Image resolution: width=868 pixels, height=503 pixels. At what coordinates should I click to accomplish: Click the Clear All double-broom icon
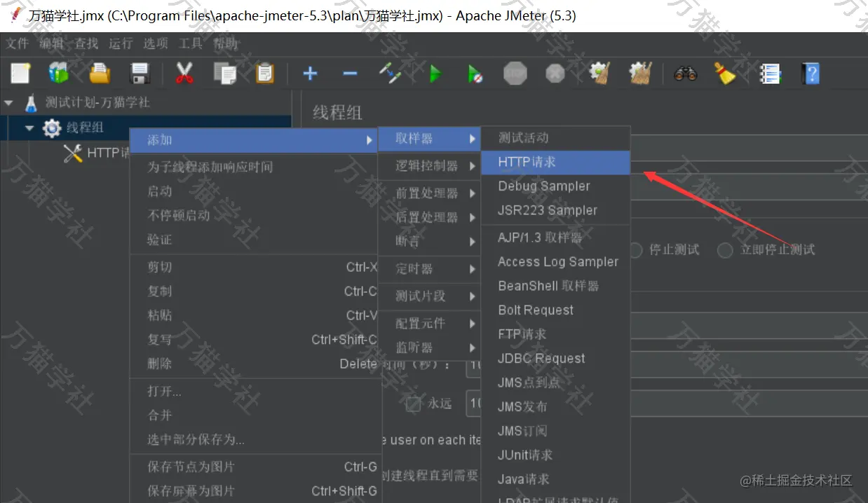(639, 74)
